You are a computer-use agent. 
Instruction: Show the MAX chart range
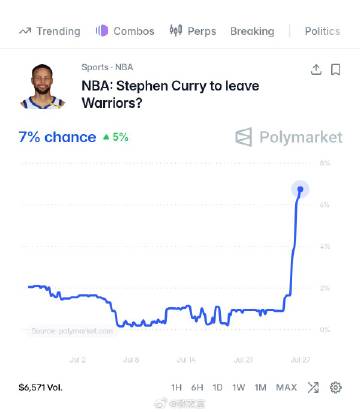click(x=286, y=387)
